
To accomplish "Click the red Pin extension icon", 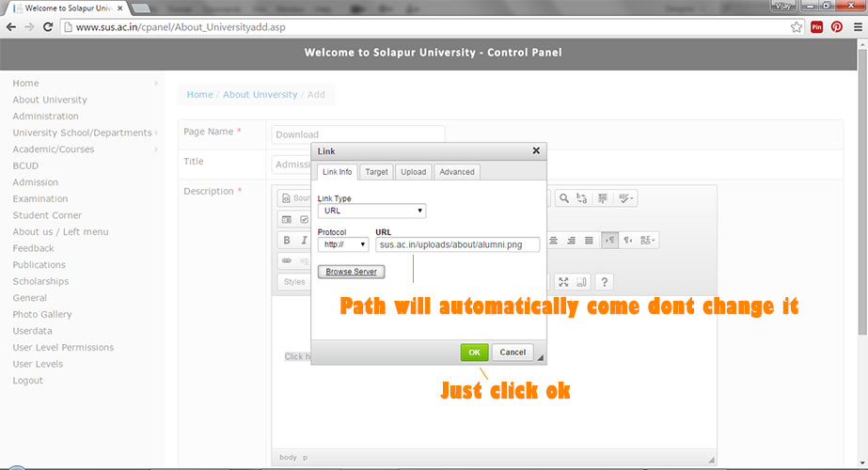I will [x=816, y=27].
